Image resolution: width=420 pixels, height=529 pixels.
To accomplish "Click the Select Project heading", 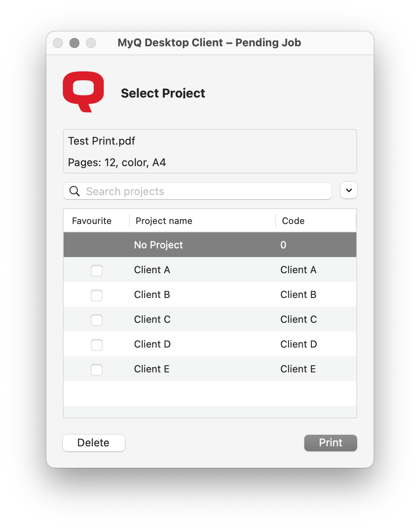I will pos(163,93).
